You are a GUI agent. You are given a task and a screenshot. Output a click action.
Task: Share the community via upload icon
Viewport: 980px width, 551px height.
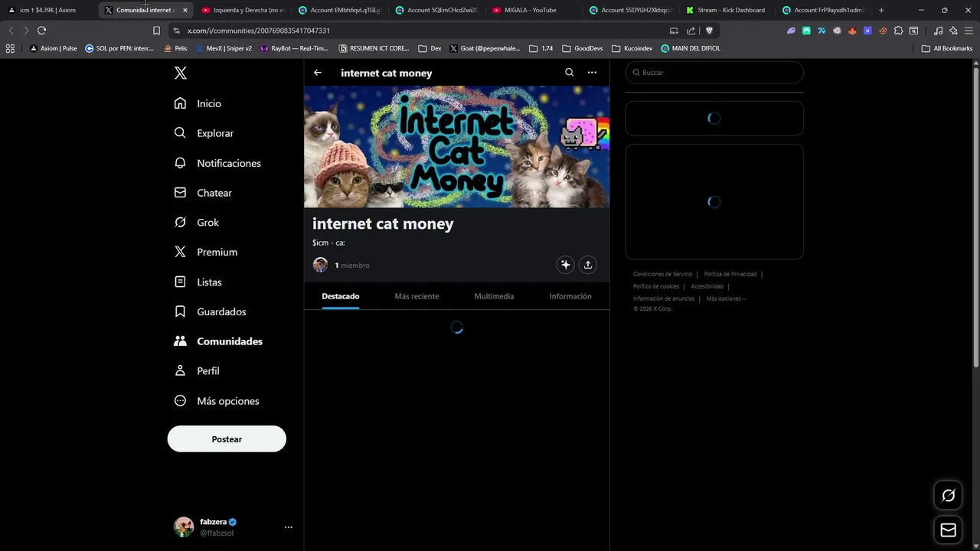pyautogui.click(x=588, y=265)
